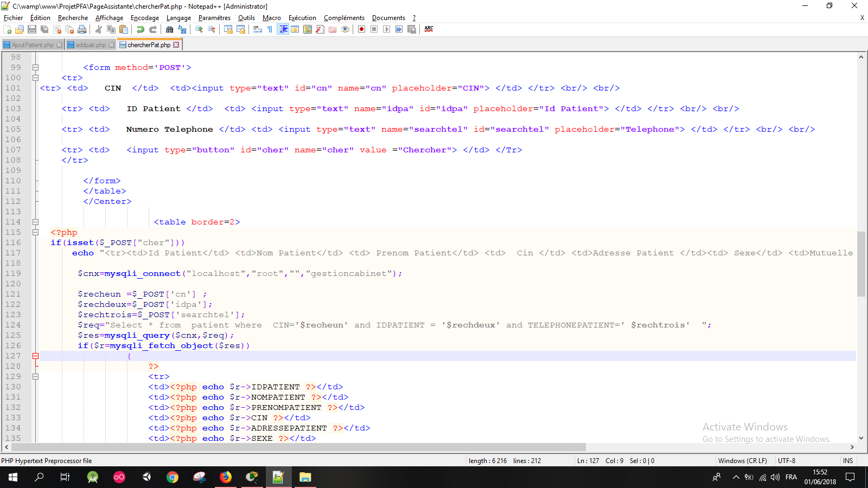The image size is (868, 488).
Task: Run the spell check ABC icon
Action: point(428,29)
